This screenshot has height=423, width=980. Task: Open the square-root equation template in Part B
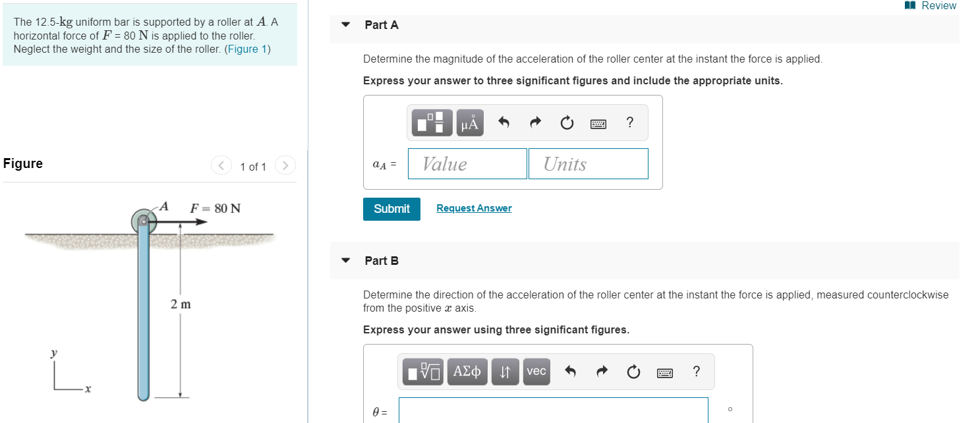[422, 371]
